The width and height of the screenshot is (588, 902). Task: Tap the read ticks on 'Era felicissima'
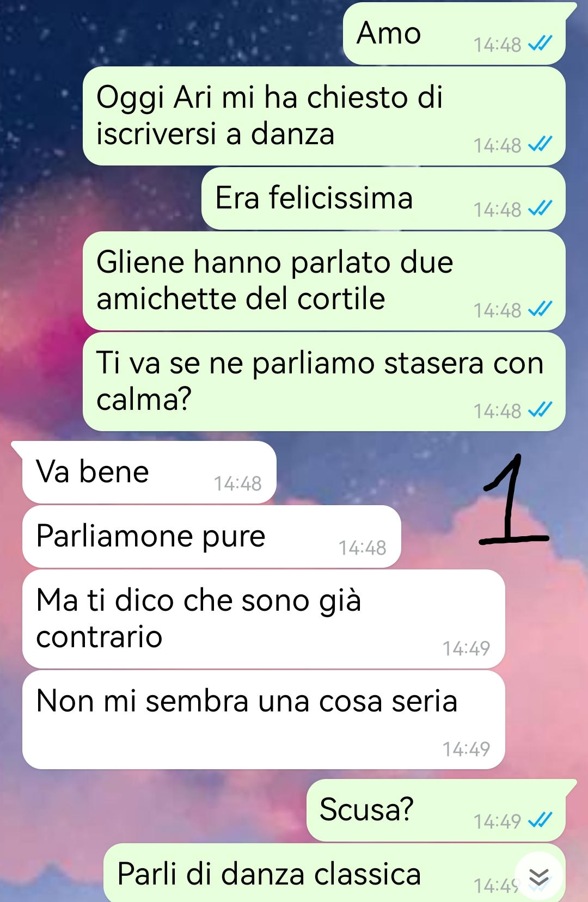(x=540, y=208)
